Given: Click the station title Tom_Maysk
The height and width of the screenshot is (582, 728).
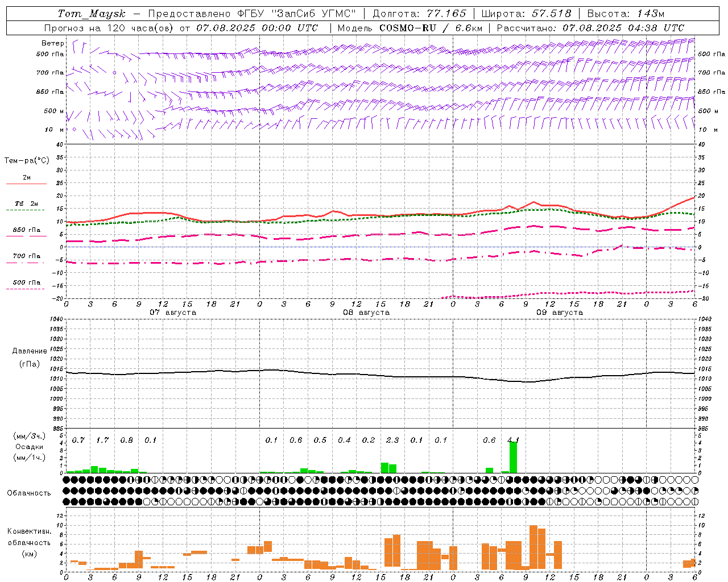Looking at the screenshot, I should [92, 14].
